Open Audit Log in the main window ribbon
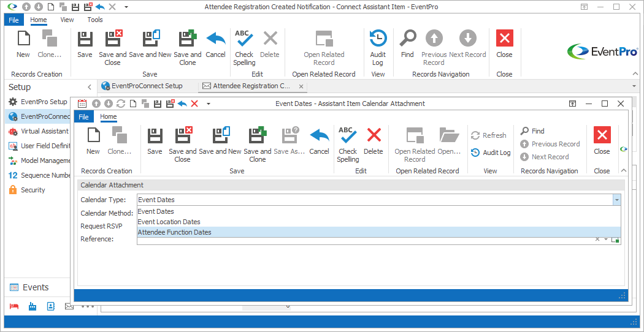The height and width of the screenshot is (332, 644). point(378,48)
